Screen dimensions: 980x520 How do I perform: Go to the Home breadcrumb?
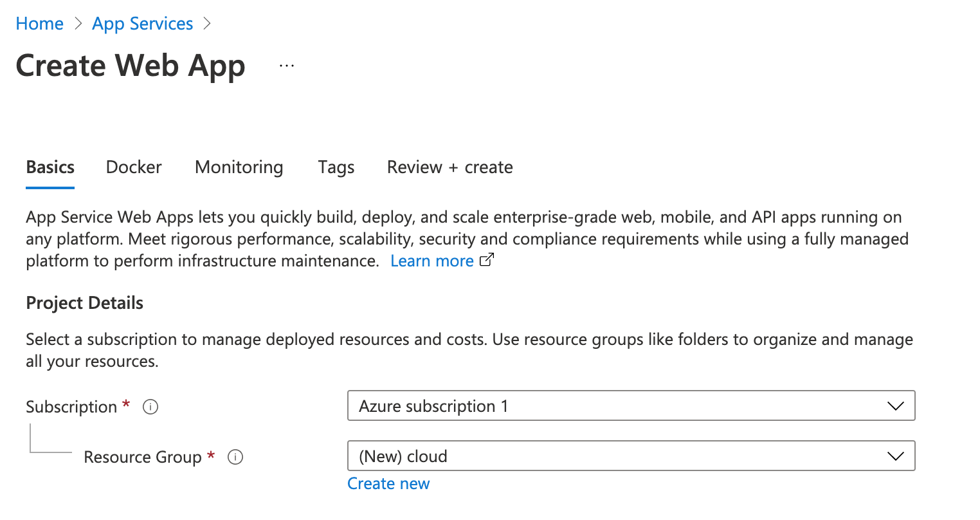[40, 24]
